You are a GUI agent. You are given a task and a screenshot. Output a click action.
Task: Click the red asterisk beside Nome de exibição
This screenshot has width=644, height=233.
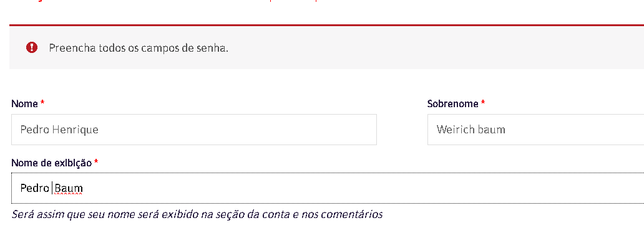[96, 162]
